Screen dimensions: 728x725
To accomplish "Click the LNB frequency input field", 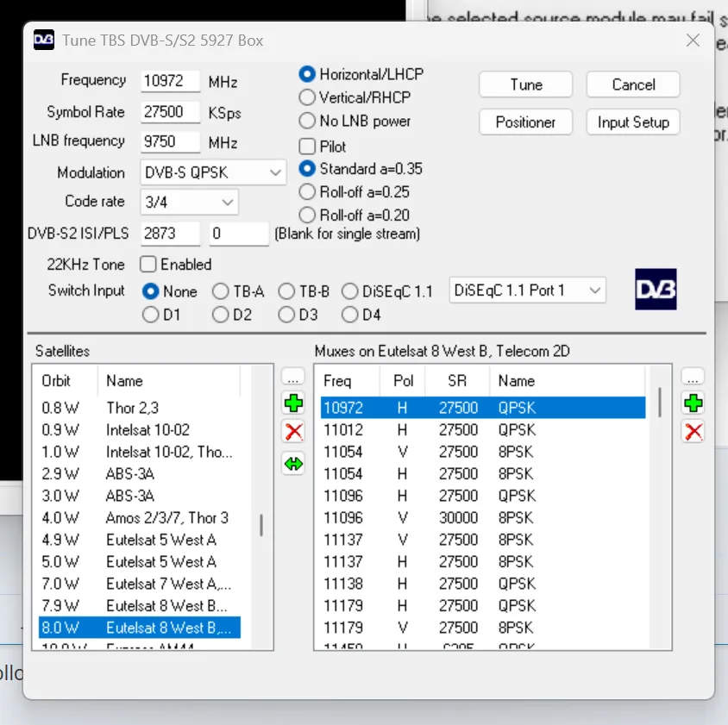I will 171,141.
